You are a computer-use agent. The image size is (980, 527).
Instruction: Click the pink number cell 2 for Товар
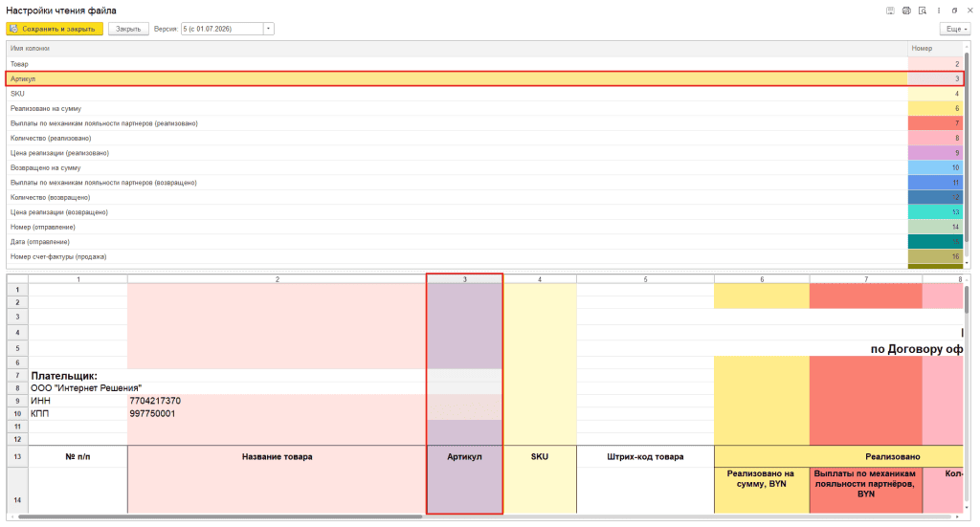pos(936,64)
